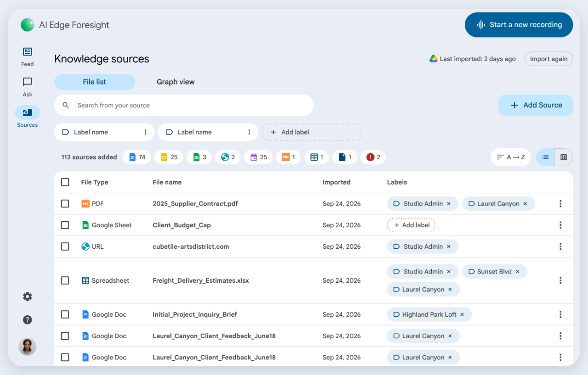Open options menu of first Label name chip
588x375 pixels.
pyautogui.click(x=146, y=132)
